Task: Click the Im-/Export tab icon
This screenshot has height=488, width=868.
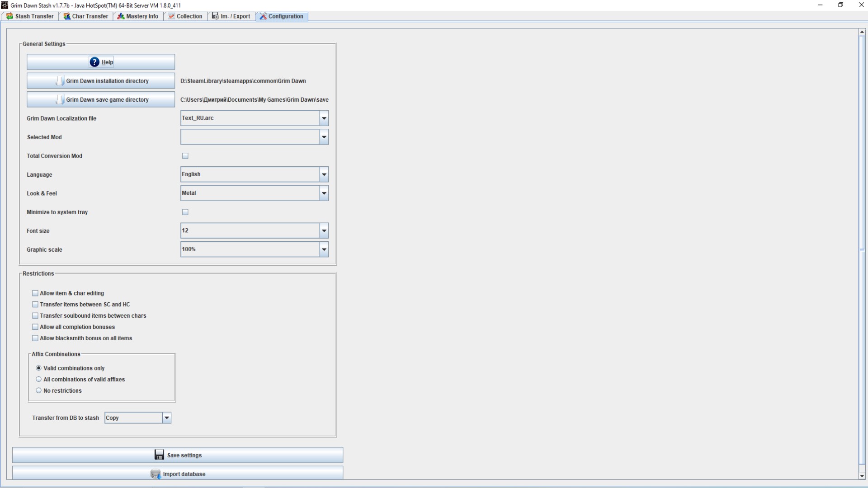Action: tap(215, 16)
